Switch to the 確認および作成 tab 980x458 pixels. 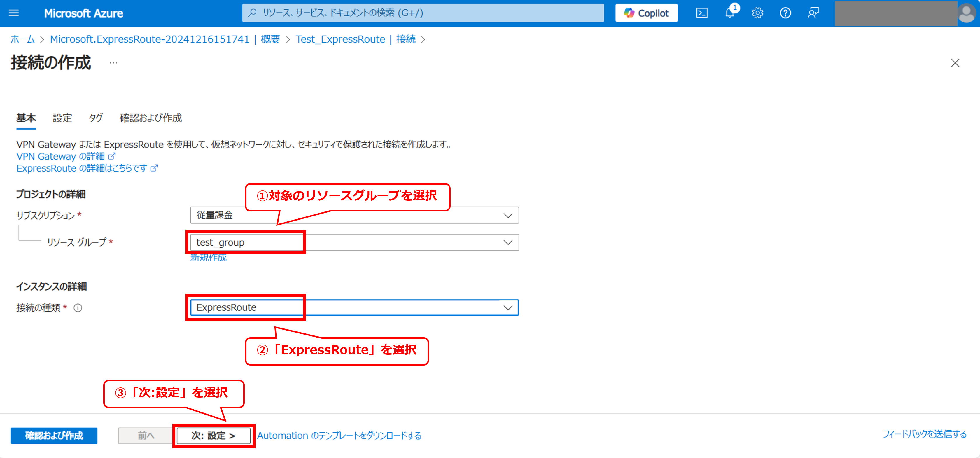click(x=151, y=118)
